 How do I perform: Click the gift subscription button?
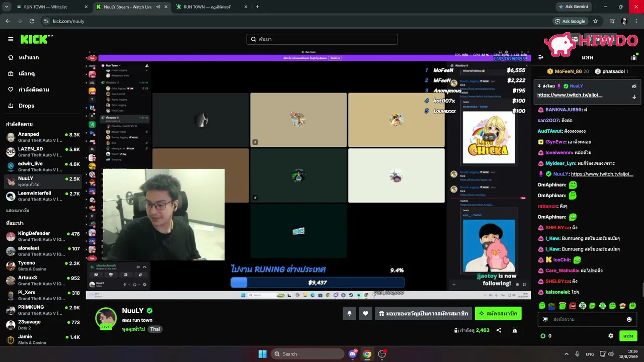424,313
